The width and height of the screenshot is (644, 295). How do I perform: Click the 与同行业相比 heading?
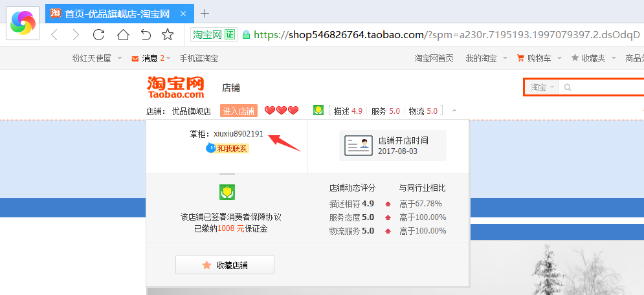point(422,188)
